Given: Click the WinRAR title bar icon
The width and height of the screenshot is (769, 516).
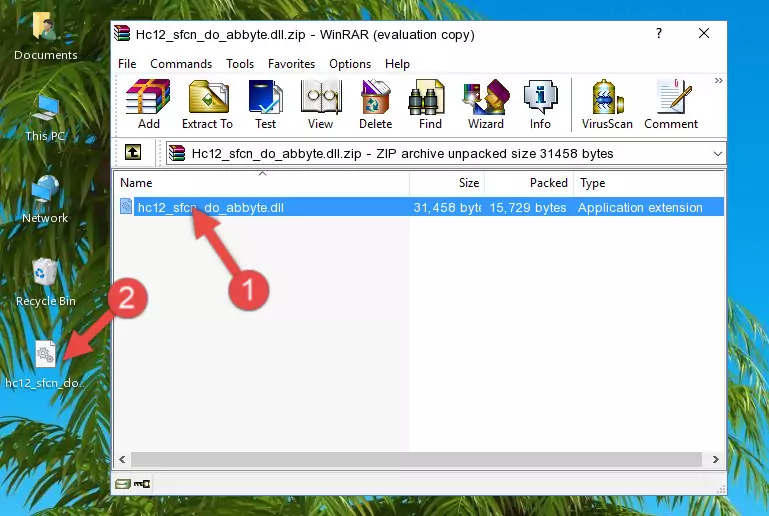Looking at the screenshot, I should pyautogui.click(x=122, y=34).
